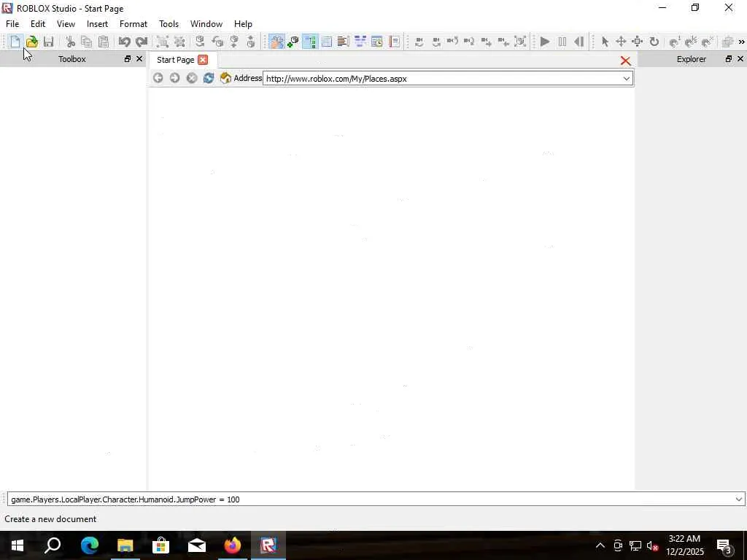Undo the last action
The height and width of the screenshot is (560, 747).
point(124,42)
